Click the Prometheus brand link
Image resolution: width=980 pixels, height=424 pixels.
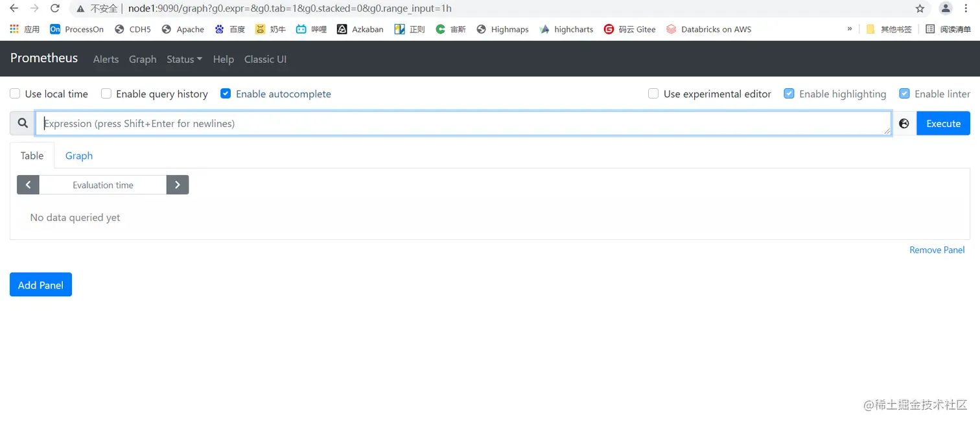[44, 58]
